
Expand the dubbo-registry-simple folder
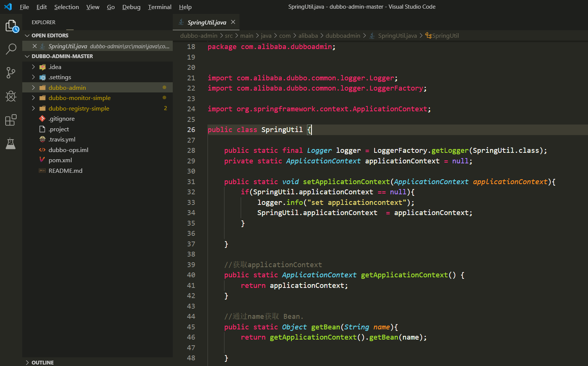pos(78,108)
